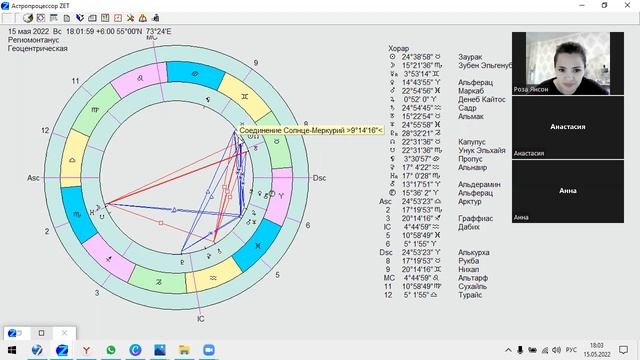Open the Photos app in taskbar

pyautogui.click(x=160, y=350)
